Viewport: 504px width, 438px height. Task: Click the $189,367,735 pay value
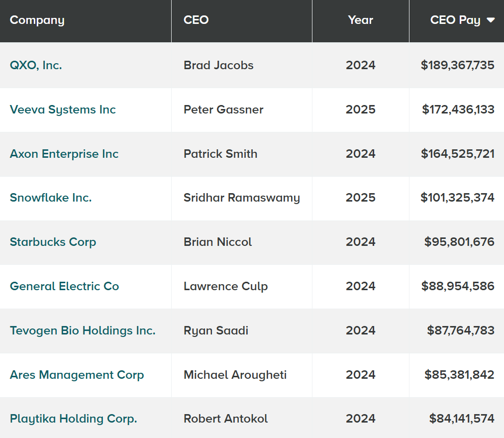point(457,65)
